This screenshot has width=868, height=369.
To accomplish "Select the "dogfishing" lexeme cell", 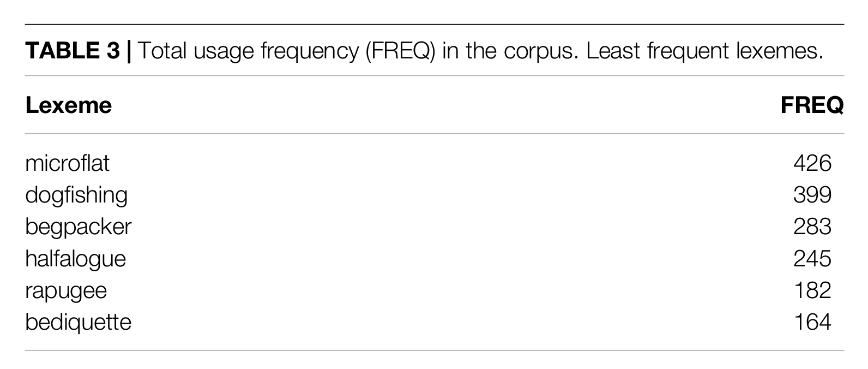I will 76,195.
